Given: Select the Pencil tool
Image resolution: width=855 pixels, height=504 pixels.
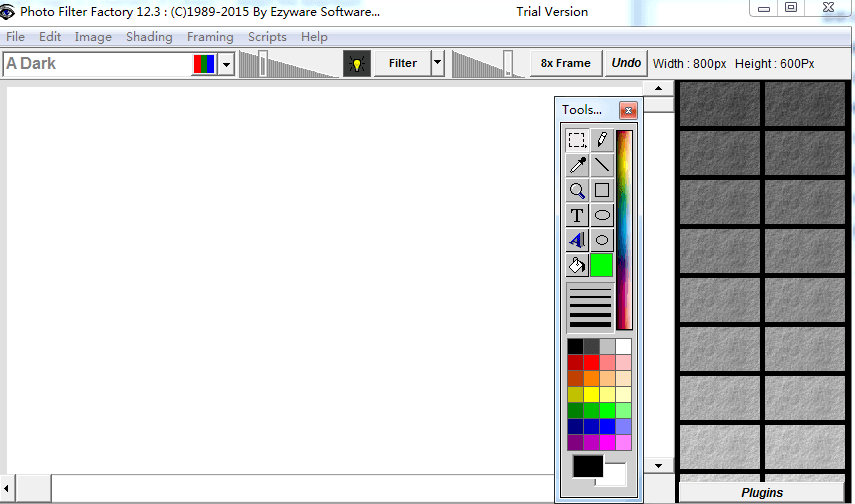Looking at the screenshot, I should pyautogui.click(x=602, y=140).
